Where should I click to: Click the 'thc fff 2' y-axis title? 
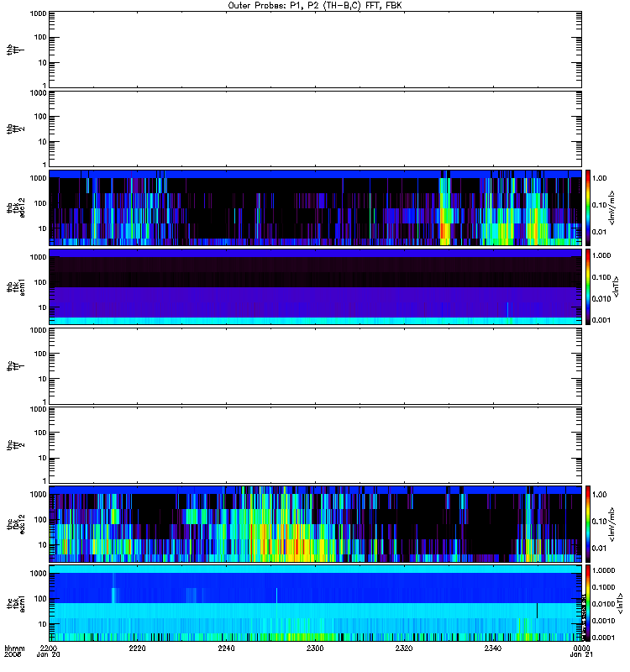(x=15, y=445)
